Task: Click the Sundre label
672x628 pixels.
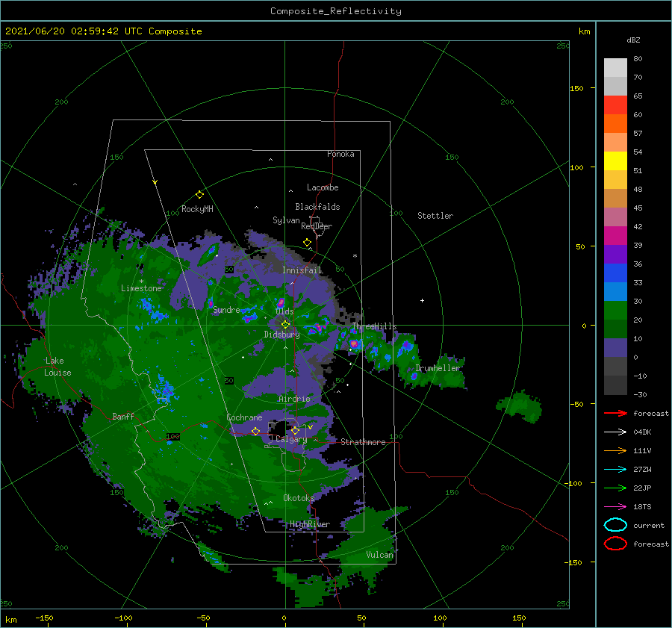Action: (x=226, y=309)
